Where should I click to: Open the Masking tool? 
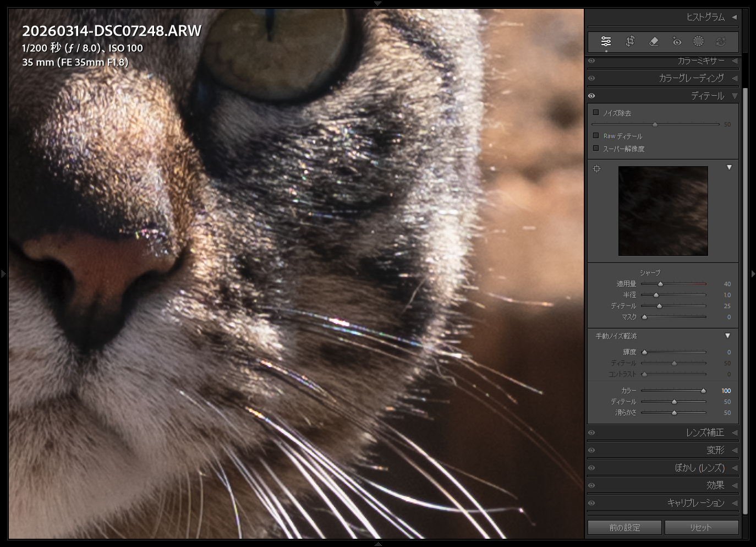pyautogui.click(x=698, y=41)
